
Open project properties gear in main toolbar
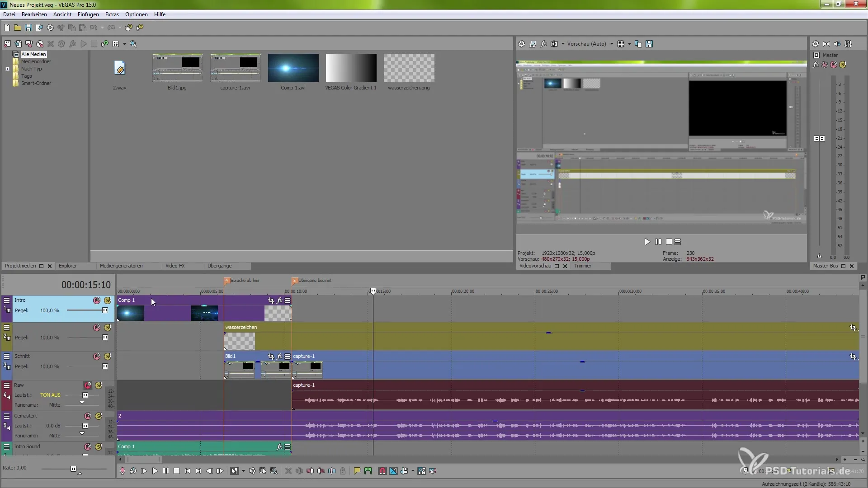50,28
